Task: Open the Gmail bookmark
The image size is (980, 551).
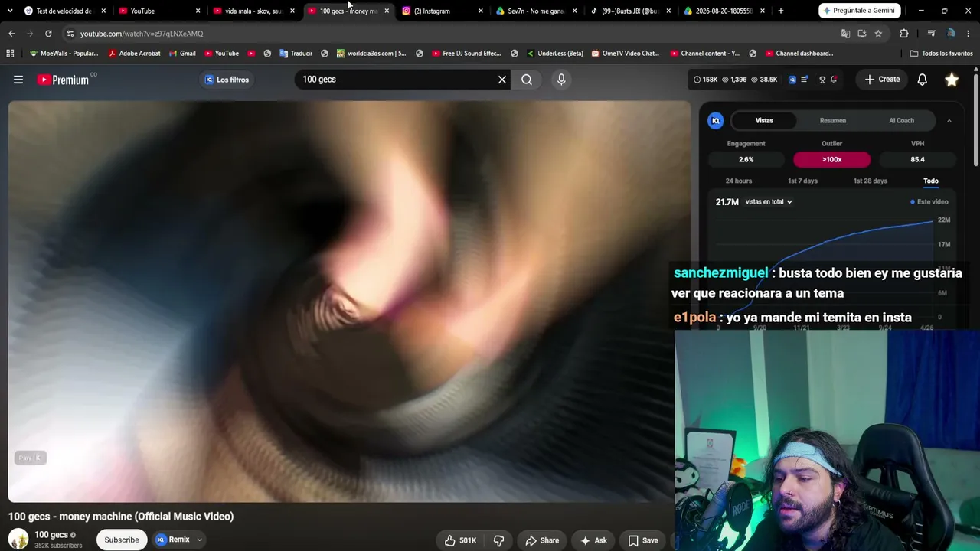Action: [181, 54]
